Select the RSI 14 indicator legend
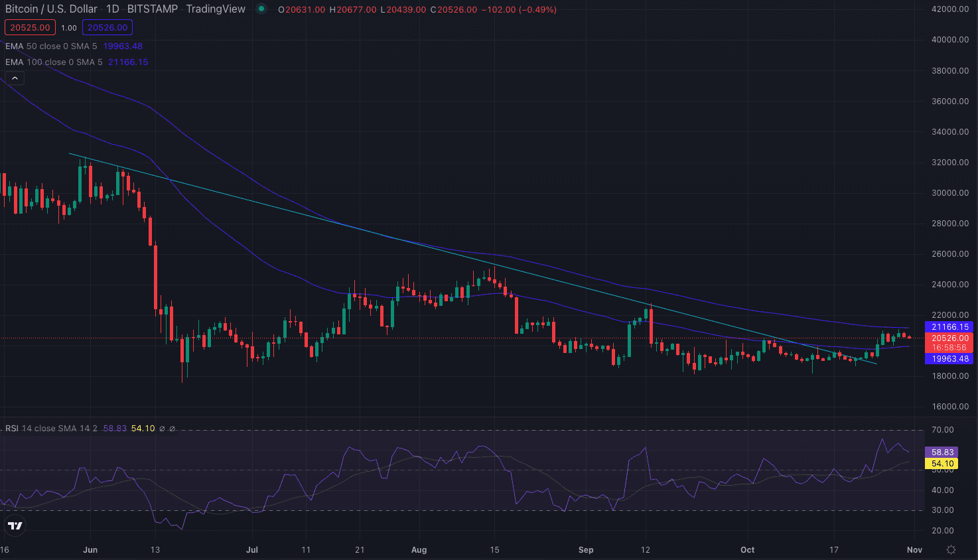 (51, 428)
